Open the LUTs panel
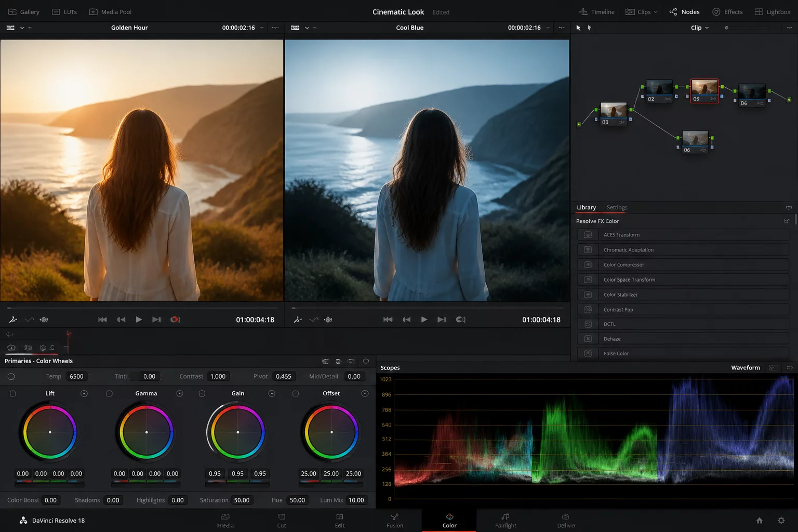Screen dimensions: 798x532 tap(64, 12)
